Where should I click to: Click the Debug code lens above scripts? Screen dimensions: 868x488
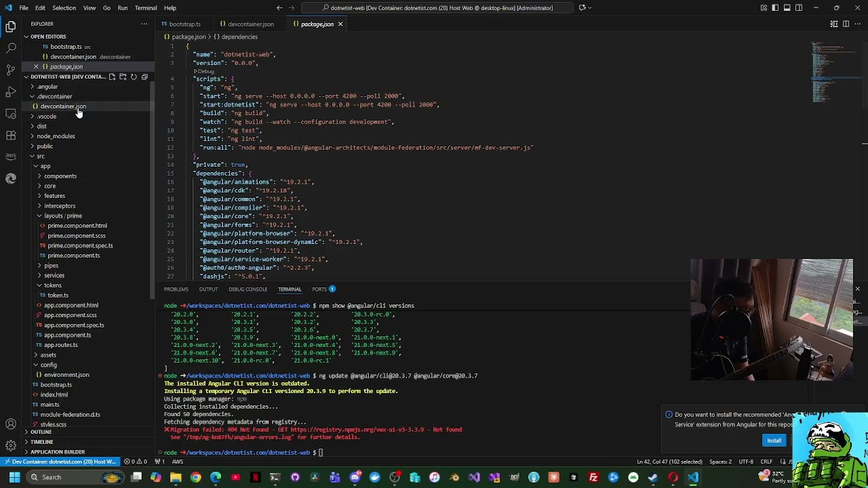click(x=204, y=71)
